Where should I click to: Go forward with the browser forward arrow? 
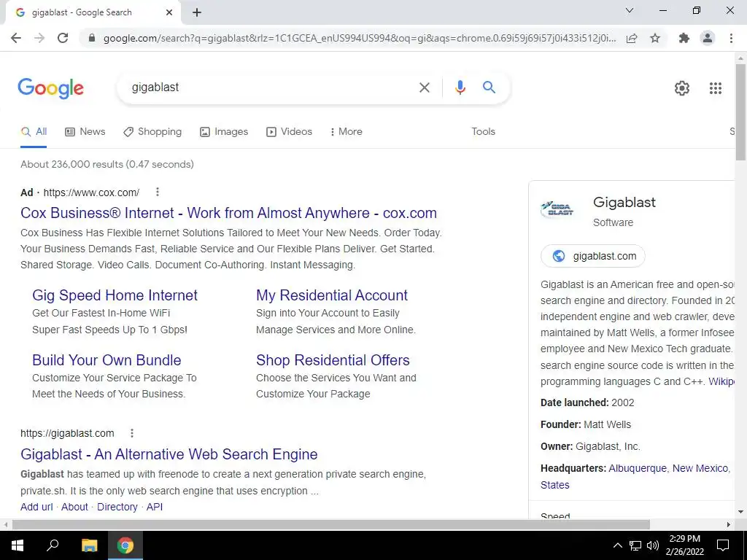pyautogui.click(x=39, y=38)
